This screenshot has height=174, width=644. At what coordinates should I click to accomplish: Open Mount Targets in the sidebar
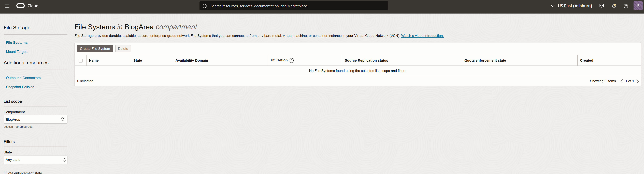click(17, 52)
